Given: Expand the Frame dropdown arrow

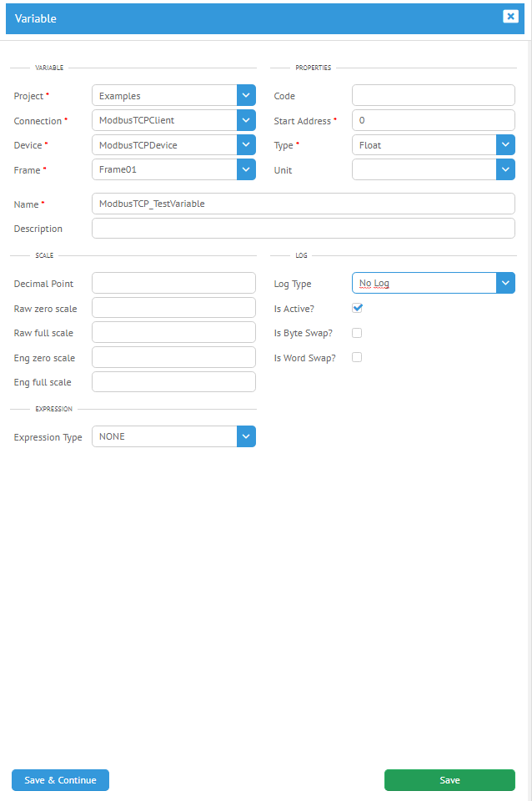Looking at the screenshot, I should pyautogui.click(x=246, y=169).
